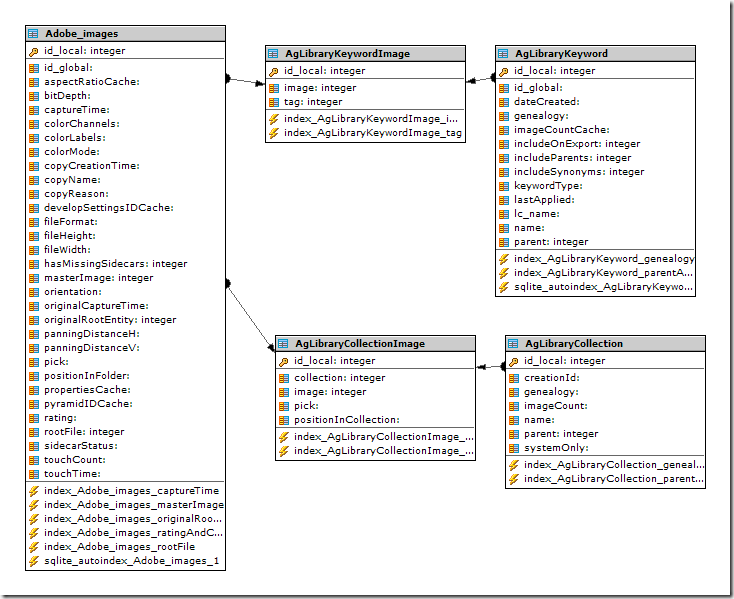
Task: Select the pyramidIDCache column
Action: [x=88, y=404]
